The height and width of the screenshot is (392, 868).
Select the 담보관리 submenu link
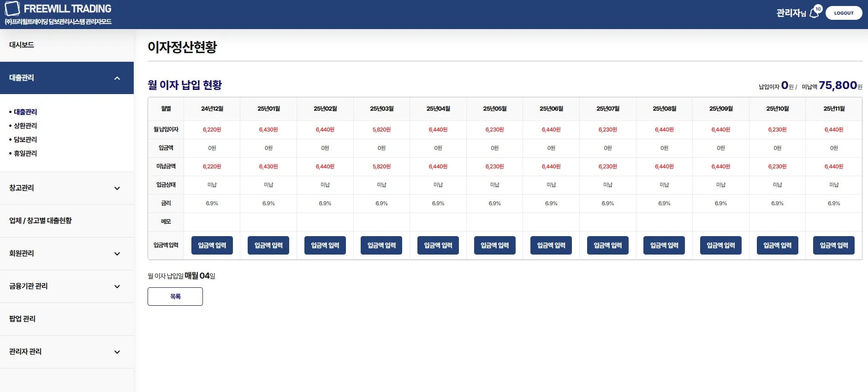click(25, 139)
